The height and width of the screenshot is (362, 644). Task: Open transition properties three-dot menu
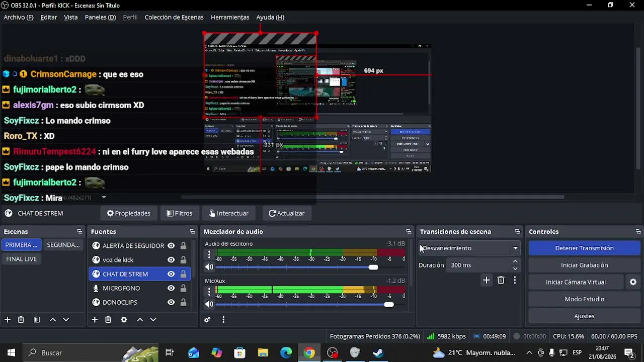(x=515, y=281)
